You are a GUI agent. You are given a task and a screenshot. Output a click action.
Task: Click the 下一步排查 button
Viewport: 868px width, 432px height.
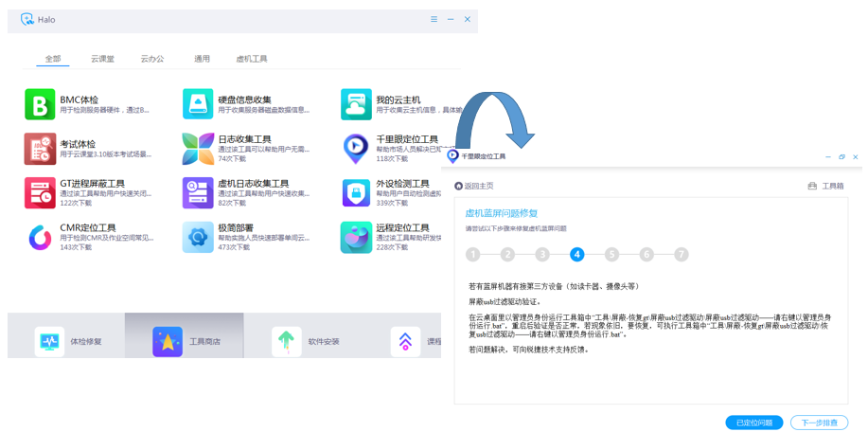coord(819,423)
